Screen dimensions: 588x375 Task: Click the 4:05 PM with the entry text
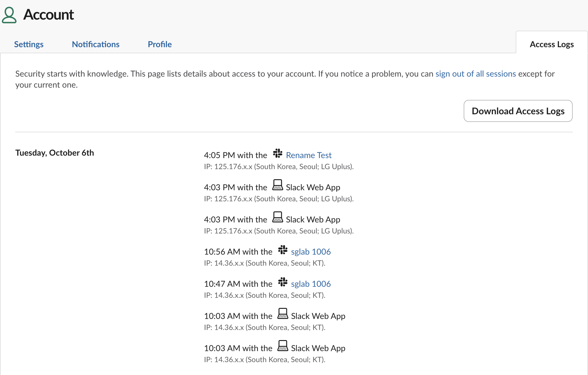tap(236, 155)
